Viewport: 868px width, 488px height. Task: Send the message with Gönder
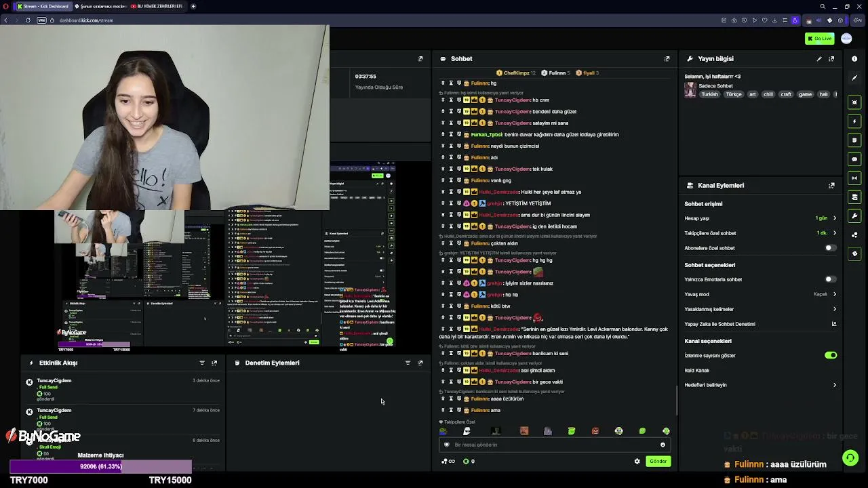[x=658, y=461]
